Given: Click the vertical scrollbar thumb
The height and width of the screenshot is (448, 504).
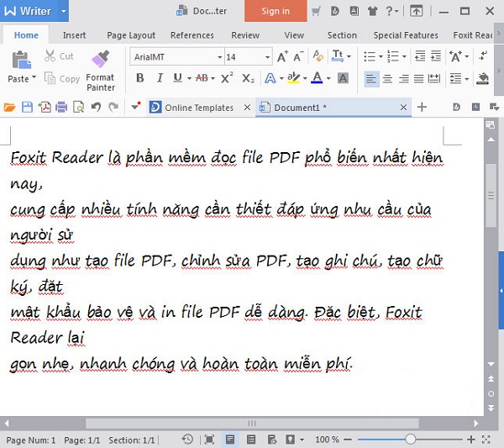Looking at the screenshot, I should [x=491, y=196].
